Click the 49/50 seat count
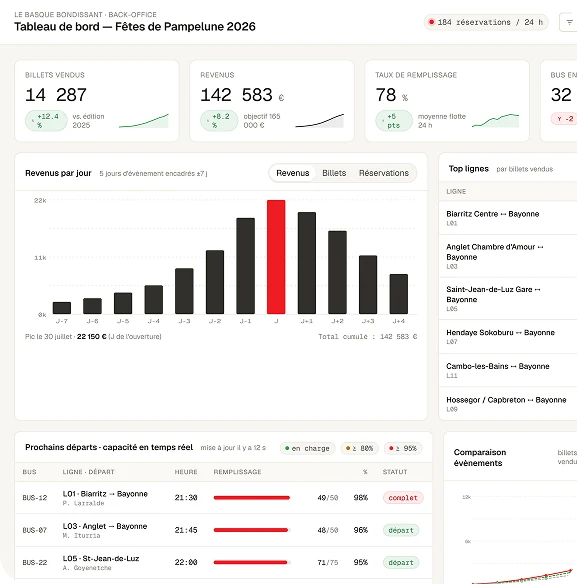The image size is (577, 584). tap(328, 498)
